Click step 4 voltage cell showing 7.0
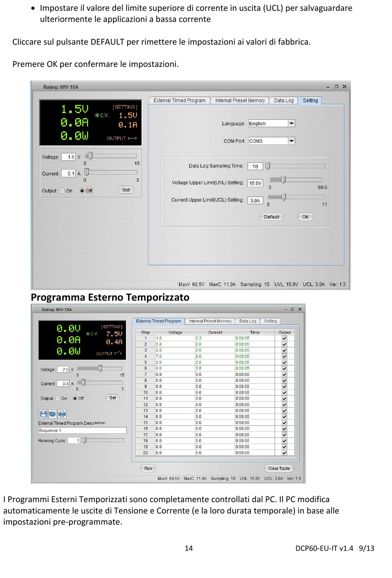392x578 pixels. pyautogui.click(x=175, y=356)
